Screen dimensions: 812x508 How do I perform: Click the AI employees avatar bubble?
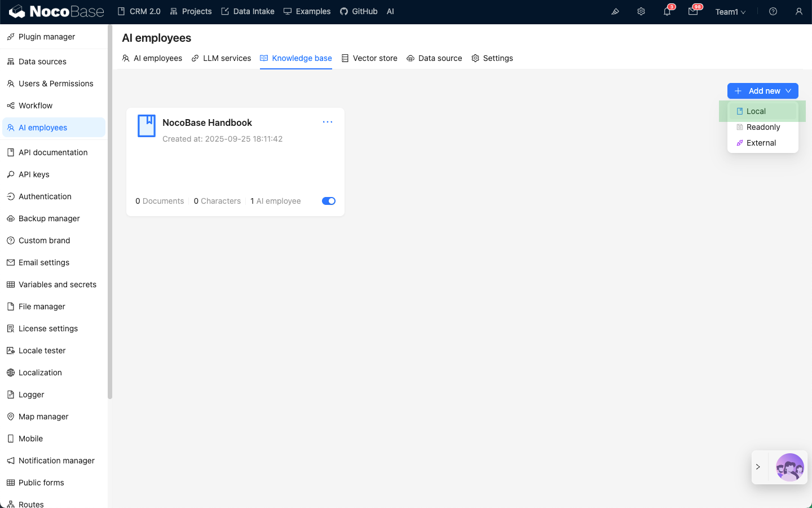click(789, 467)
